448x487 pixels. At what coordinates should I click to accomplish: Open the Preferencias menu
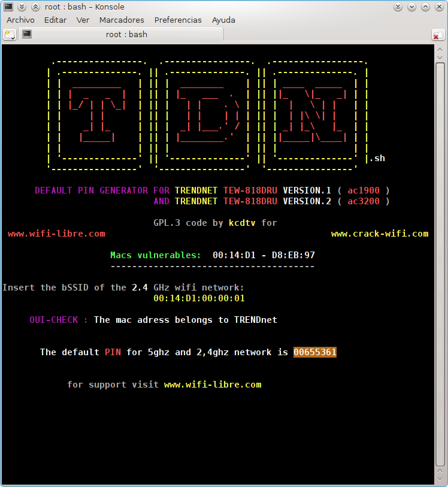pos(178,20)
